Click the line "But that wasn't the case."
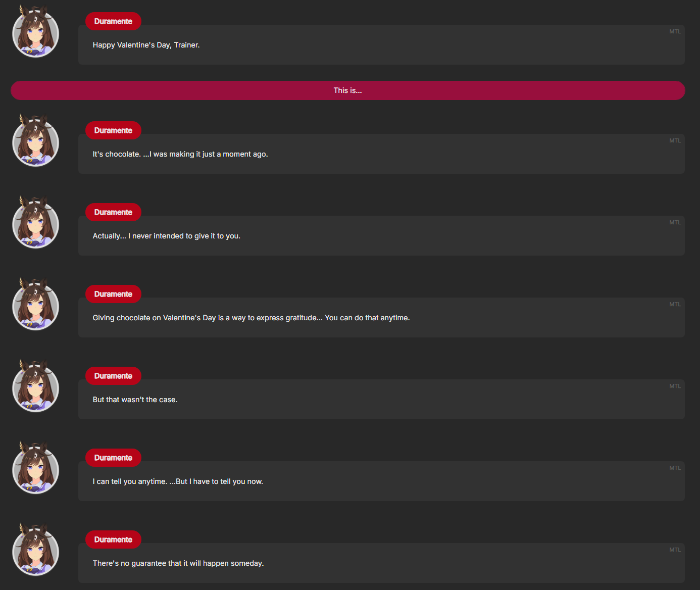Image resolution: width=700 pixels, height=590 pixels. 135,400
